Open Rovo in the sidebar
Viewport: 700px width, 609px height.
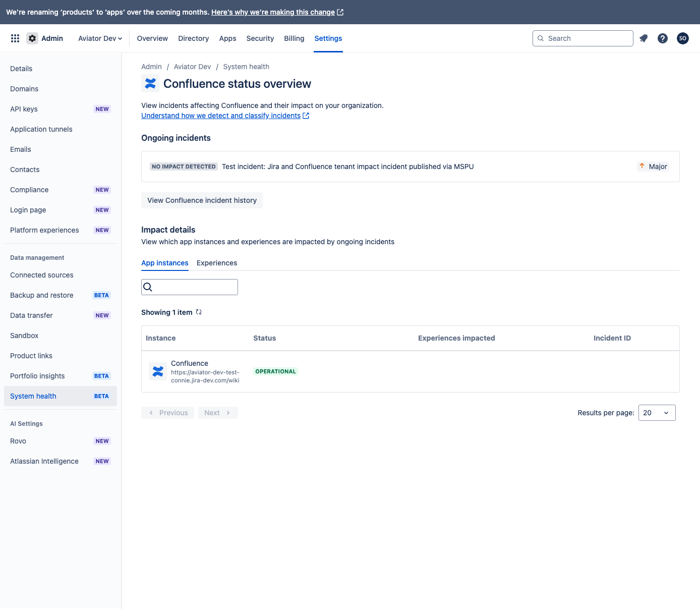61,441
